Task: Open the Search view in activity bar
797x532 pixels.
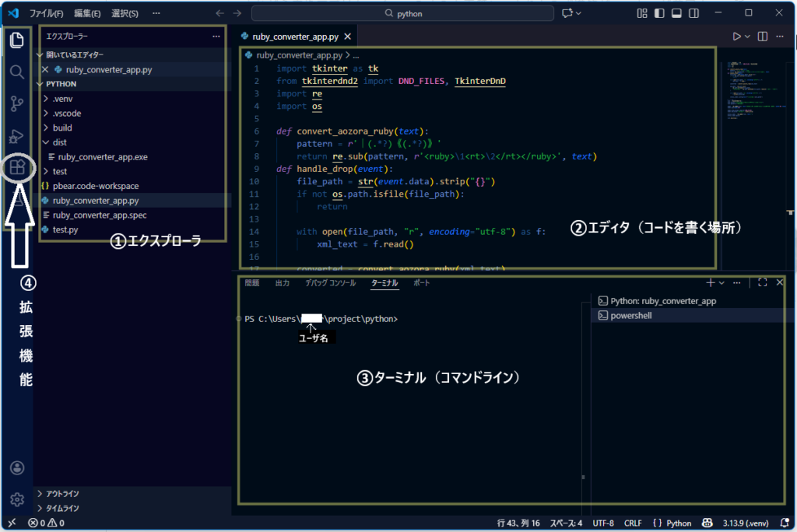Action: (x=16, y=72)
